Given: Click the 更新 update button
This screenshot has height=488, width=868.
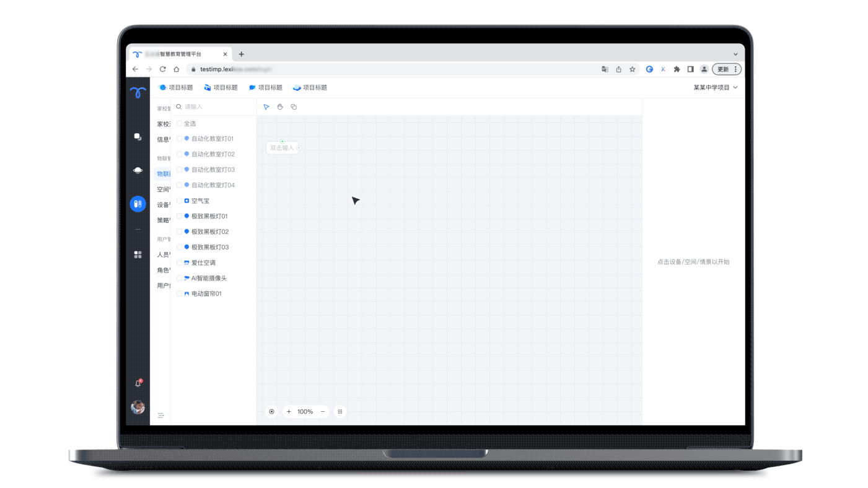Looking at the screenshot, I should (723, 69).
